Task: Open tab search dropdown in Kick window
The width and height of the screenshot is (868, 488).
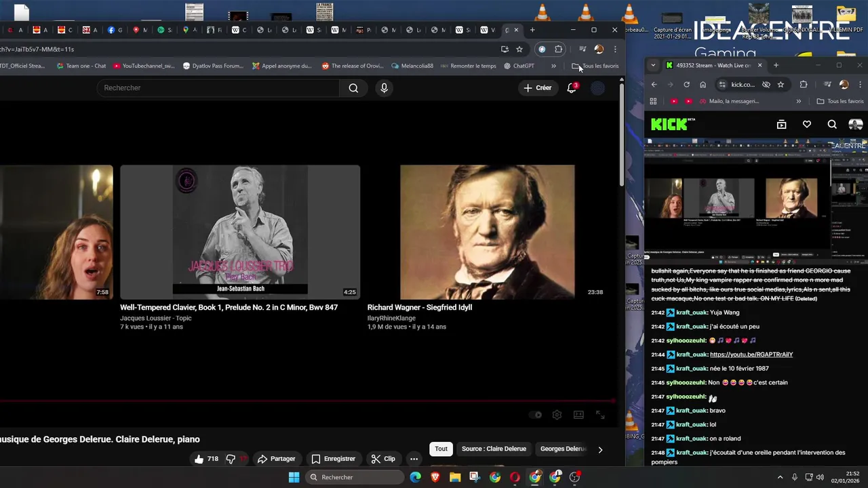Action: pyautogui.click(x=653, y=65)
